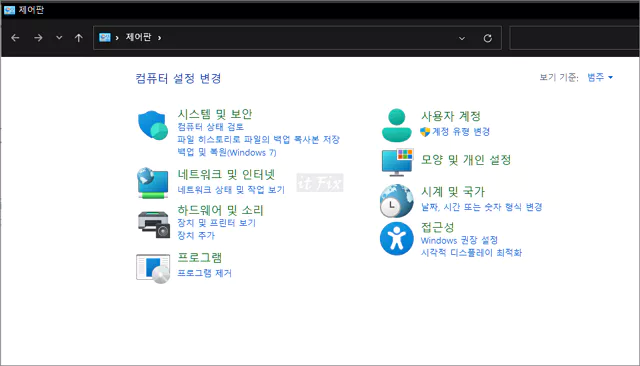Click 제어판 breadcrumb segment
Screen dimensions: 640x366
pyautogui.click(x=138, y=37)
